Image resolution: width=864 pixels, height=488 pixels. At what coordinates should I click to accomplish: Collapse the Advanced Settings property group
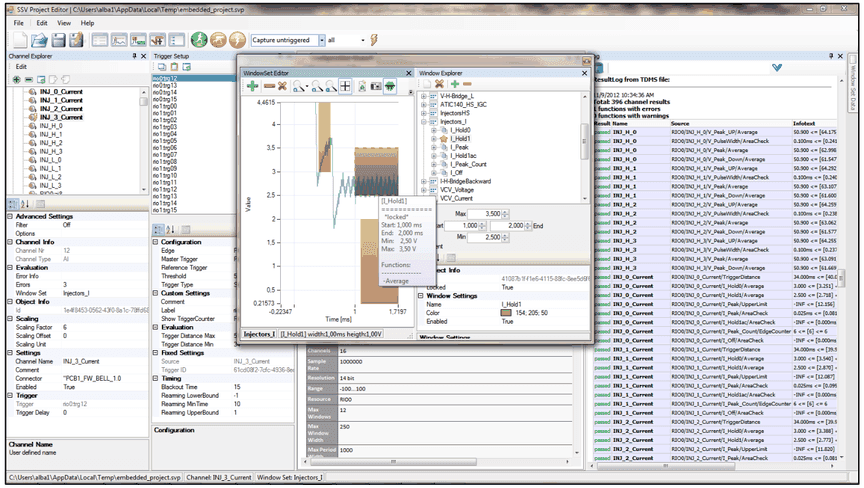10,216
